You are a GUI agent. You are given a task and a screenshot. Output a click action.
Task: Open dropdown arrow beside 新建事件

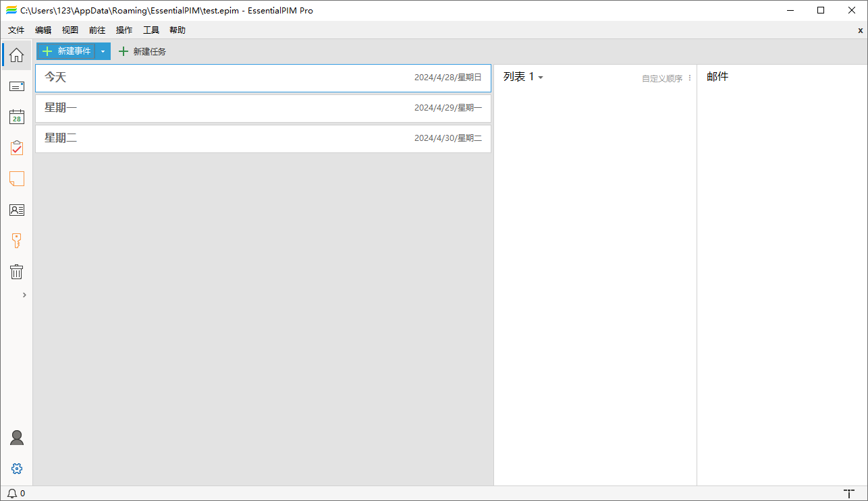103,52
